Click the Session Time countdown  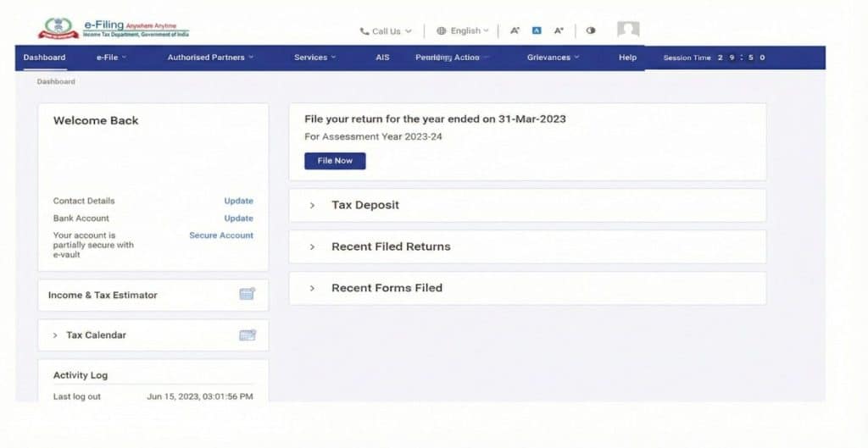(715, 58)
